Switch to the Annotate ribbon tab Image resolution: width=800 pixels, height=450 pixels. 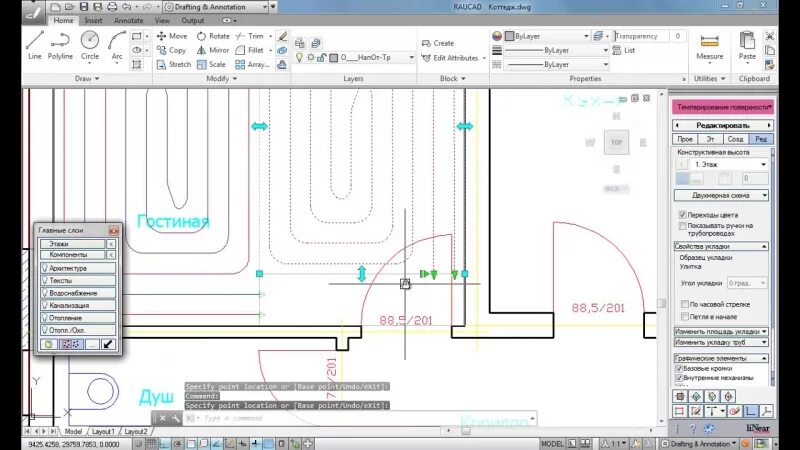[129, 20]
